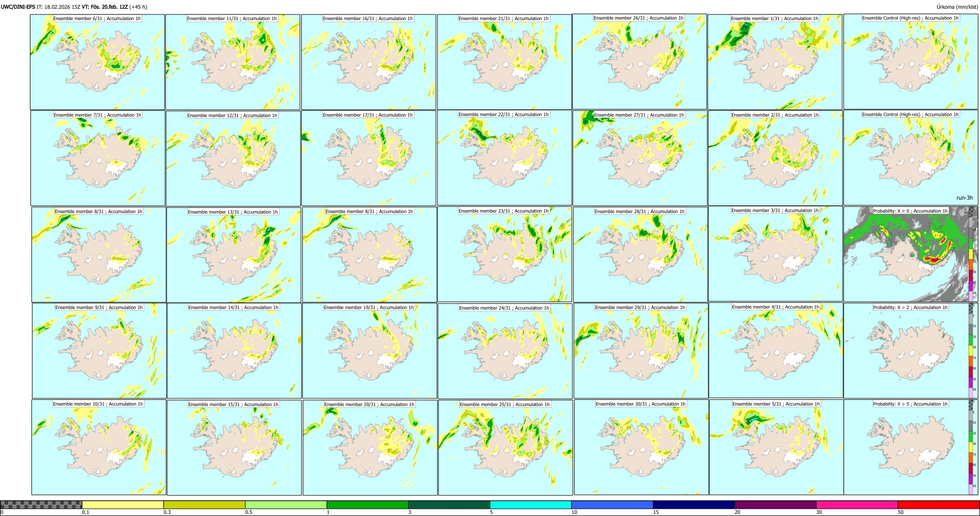Screen dimensions: 980x516
Task: Select the 'Ensemble member 30/31' label text
Action: [641, 404]
